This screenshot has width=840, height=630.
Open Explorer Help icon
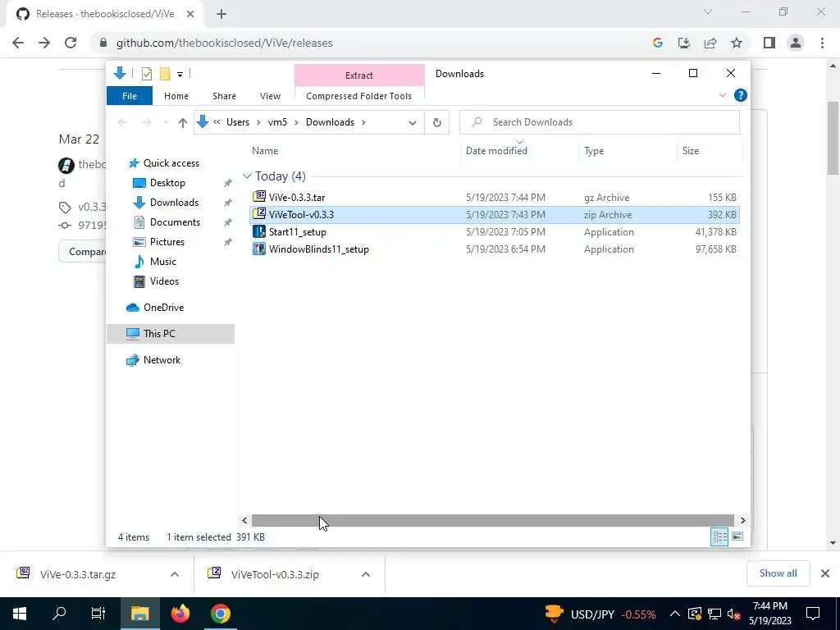(x=741, y=95)
